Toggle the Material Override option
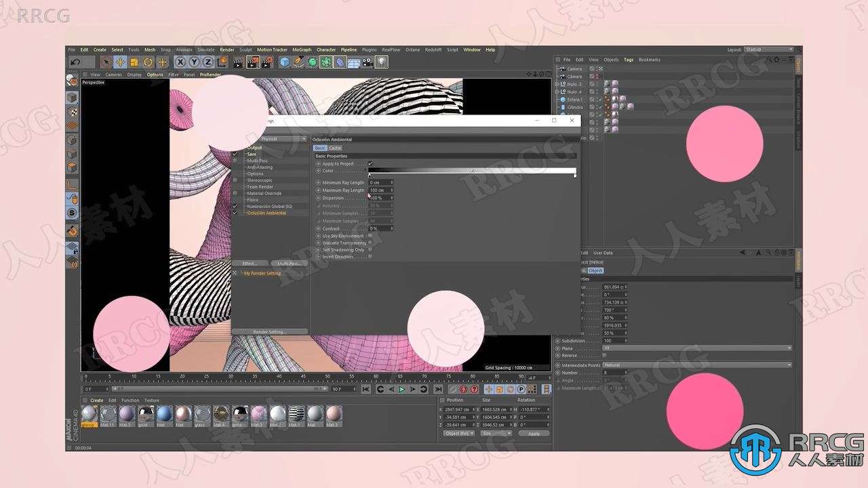Screen dimensions: 868x488 (235, 193)
